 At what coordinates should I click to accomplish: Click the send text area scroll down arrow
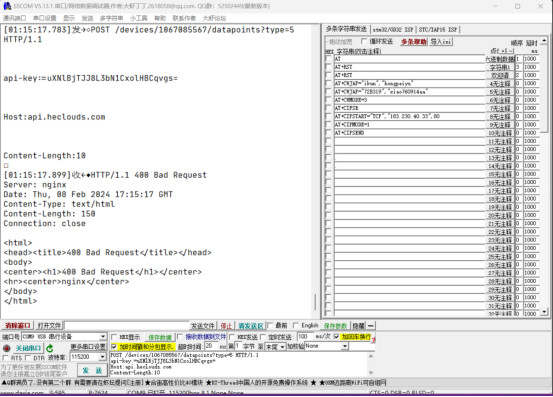click(x=371, y=373)
